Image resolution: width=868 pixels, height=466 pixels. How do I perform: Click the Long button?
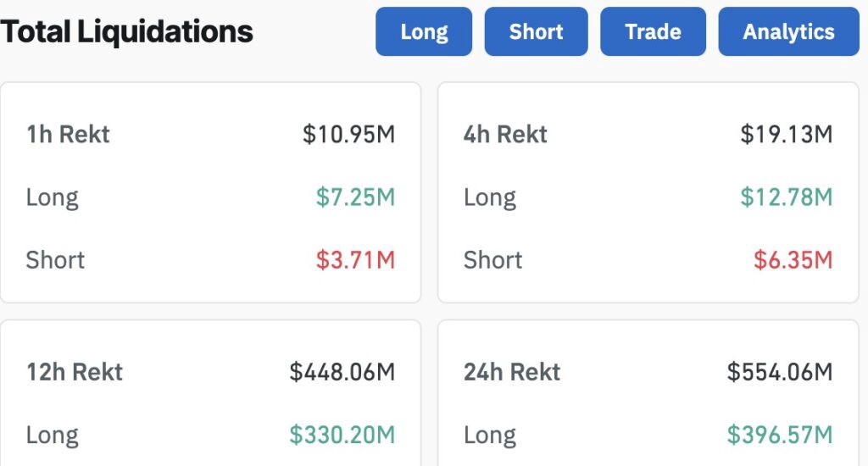pyautogui.click(x=424, y=32)
